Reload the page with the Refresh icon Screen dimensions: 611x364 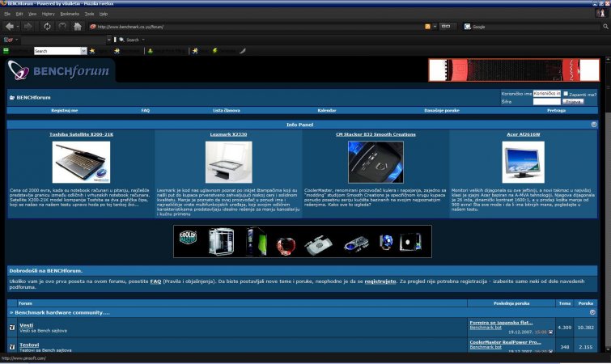click(x=47, y=27)
